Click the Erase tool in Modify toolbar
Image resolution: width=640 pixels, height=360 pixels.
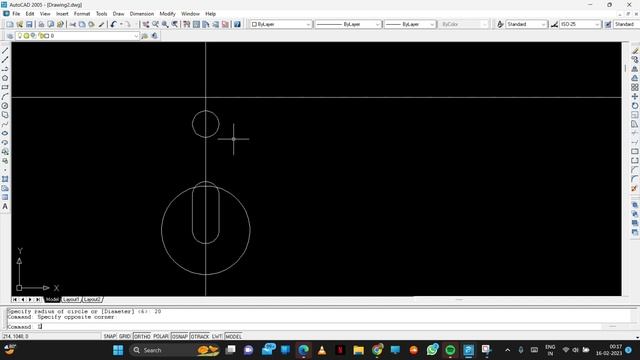635,51
